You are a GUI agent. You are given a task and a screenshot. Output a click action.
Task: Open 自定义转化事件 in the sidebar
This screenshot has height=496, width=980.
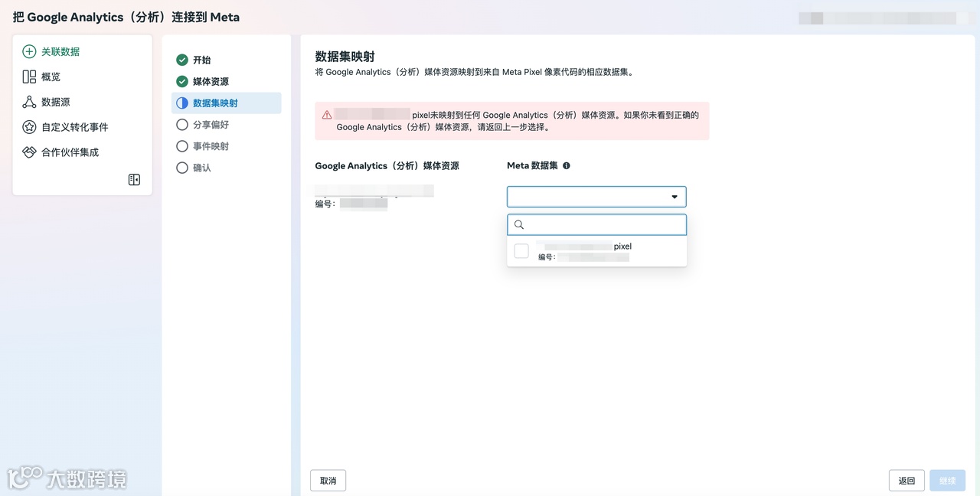[x=75, y=127]
